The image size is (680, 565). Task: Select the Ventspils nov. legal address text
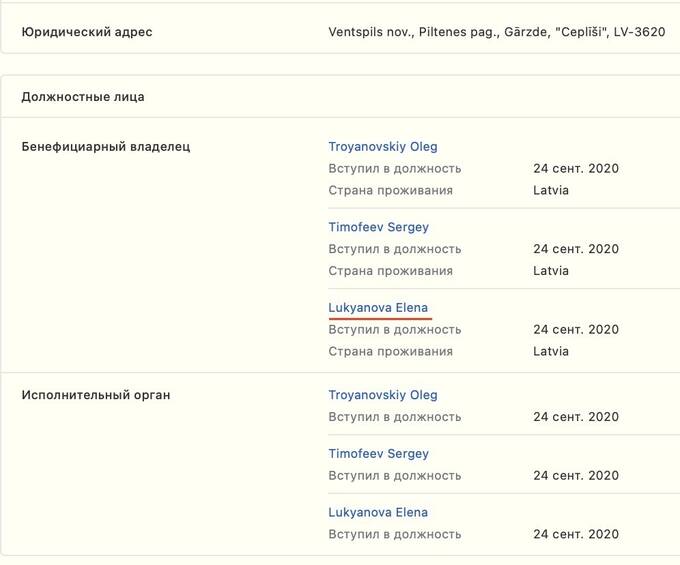point(497,32)
